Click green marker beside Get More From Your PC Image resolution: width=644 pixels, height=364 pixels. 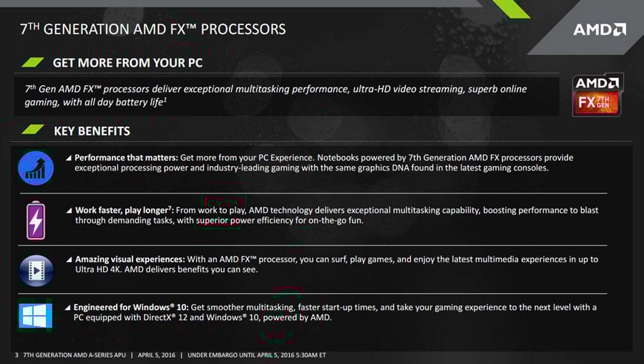pyautogui.click(x=33, y=62)
